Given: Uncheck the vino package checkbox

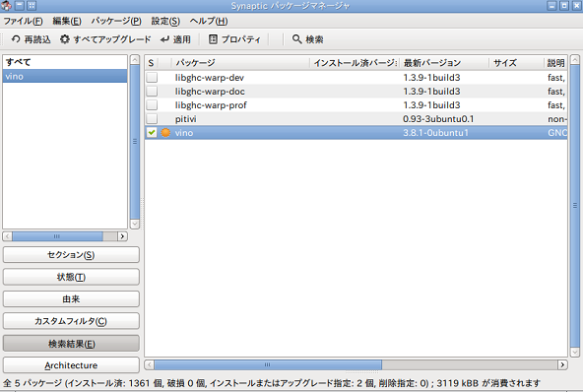Looking at the screenshot, I should tap(152, 132).
